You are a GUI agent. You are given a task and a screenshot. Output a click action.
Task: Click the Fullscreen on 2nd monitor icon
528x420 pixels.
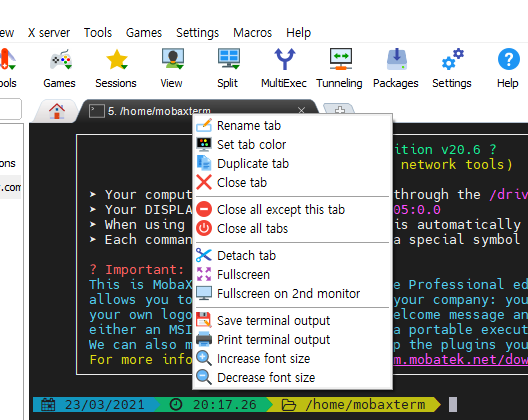[204, 293]
